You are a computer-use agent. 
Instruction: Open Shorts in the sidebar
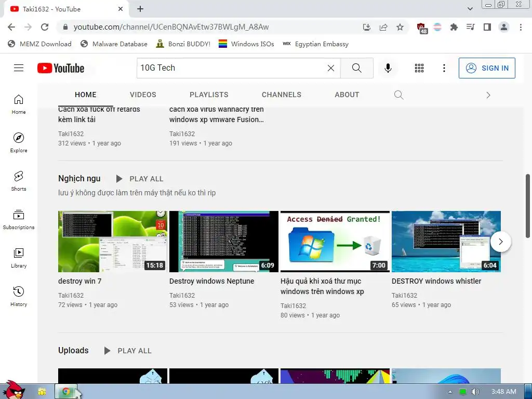coord(19,181)
